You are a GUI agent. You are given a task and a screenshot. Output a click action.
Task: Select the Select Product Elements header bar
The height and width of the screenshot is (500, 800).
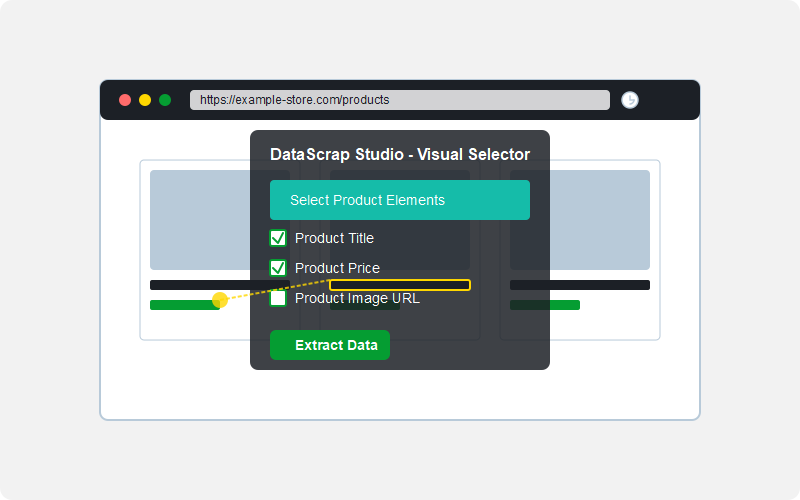tap(399, 200)
